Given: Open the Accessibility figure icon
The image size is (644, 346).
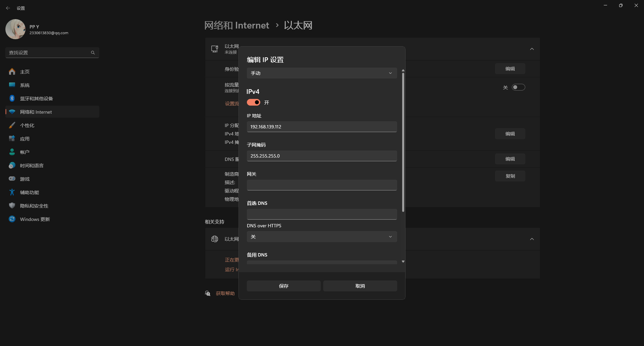Looking at the screenshot, I should 12,192.
